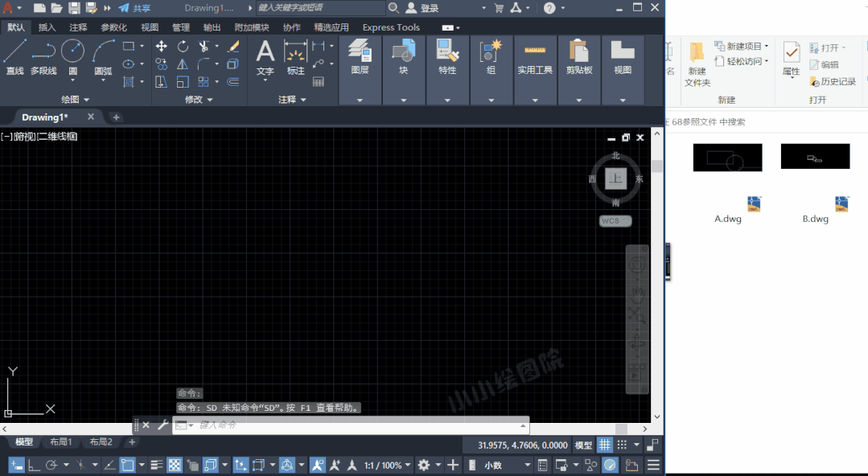868x476 pixels.
Task: Open the 文字 (Text) tool
Action: tap(265, 57)
